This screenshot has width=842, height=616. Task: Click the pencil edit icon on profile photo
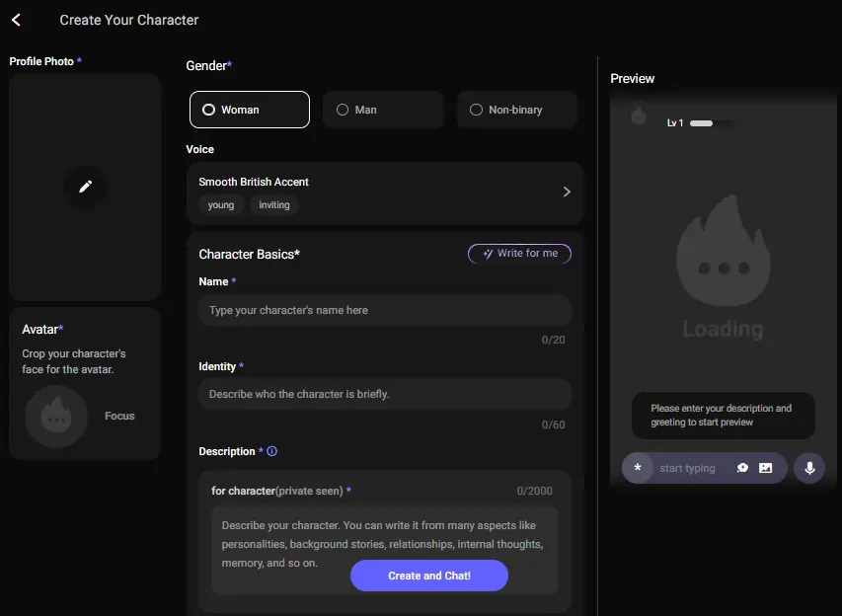[85, 187]
